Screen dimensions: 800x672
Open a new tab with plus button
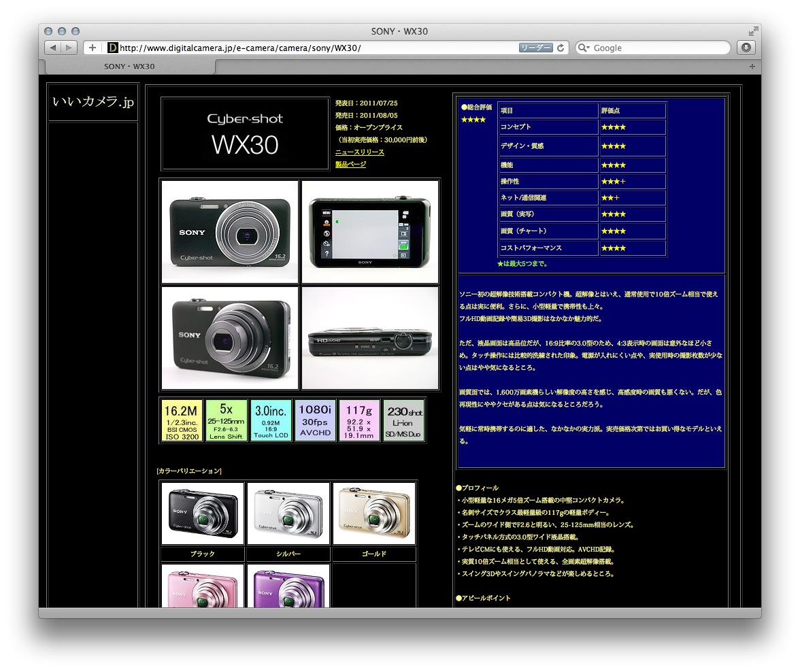tap(752, 67)
